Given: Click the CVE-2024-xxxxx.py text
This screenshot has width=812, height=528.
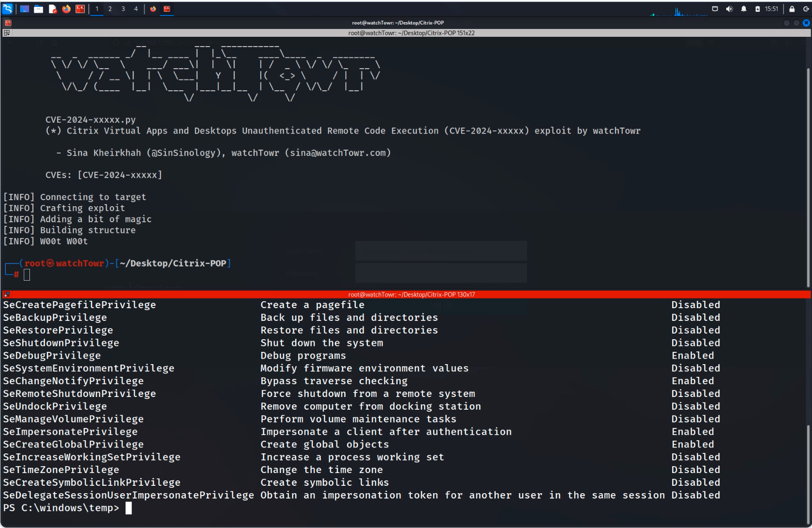Looking at the screenshot, I should (91, 120).
